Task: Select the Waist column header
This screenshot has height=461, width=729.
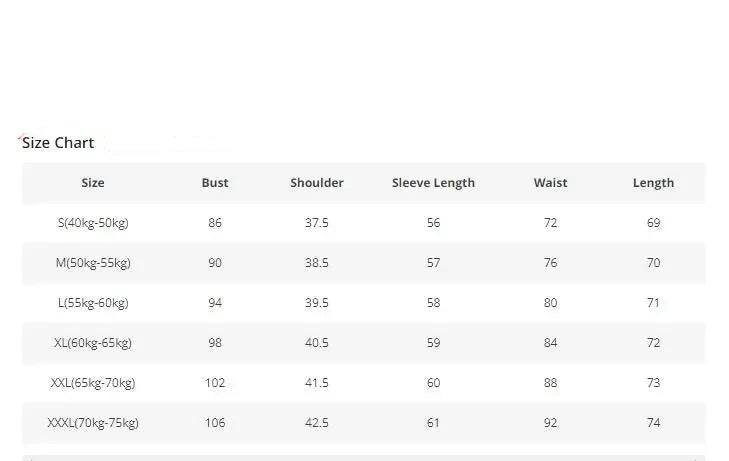Action: pyautogui.click(x=550, y=183)
